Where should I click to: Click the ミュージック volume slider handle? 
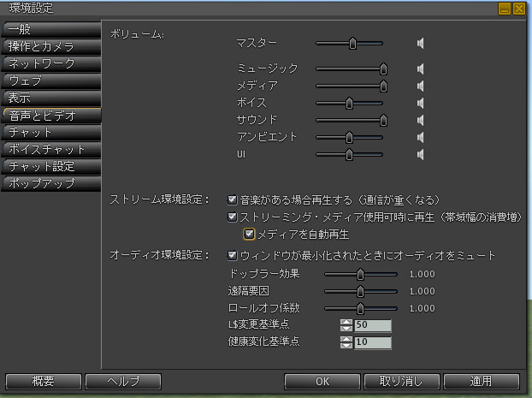click(383, 69)
